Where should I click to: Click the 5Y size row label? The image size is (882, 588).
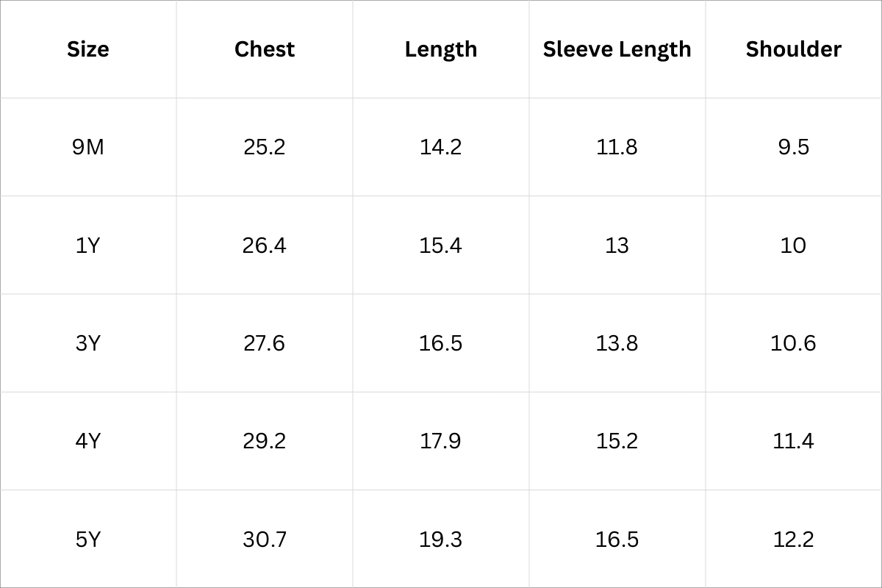coord(87,539)
